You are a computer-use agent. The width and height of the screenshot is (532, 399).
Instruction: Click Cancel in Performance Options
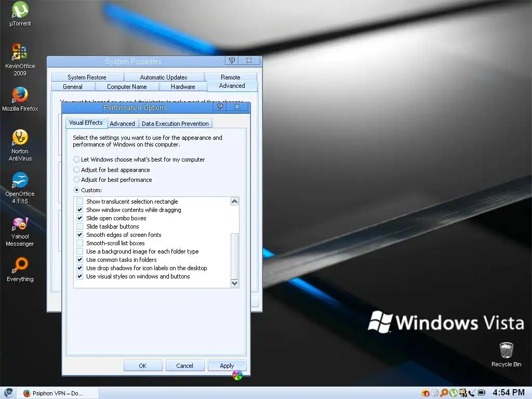point(184,366)
